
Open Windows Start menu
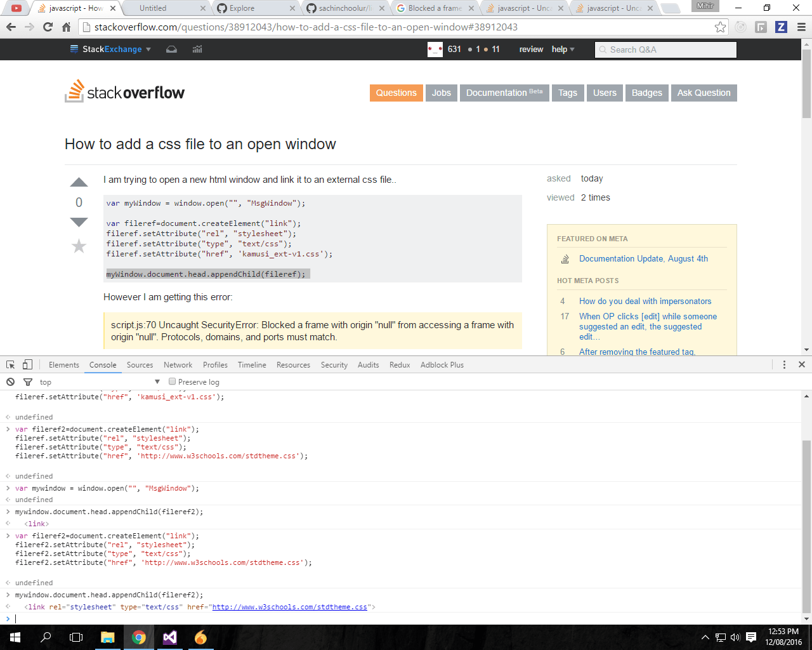click(x=15, y=637)
